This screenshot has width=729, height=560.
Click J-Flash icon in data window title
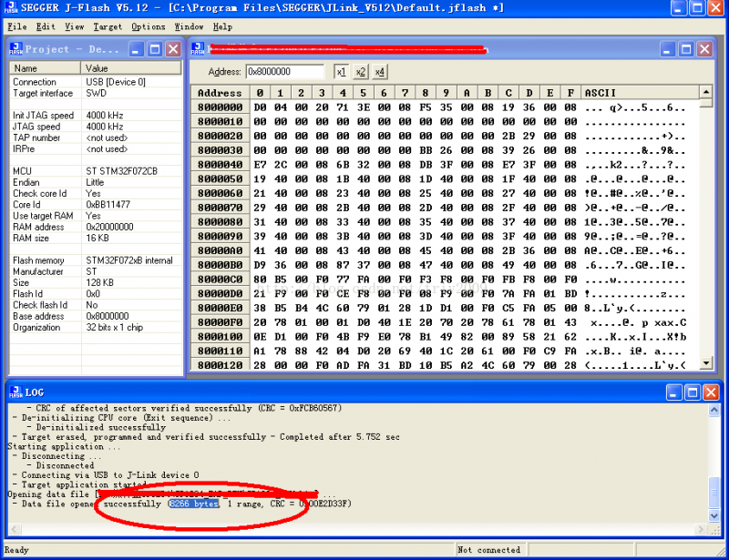pyautogui.click(x=198, y=49)
